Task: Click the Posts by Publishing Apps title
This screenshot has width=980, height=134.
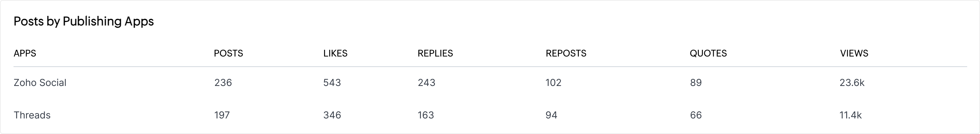Action: click(x=84, y=21)
